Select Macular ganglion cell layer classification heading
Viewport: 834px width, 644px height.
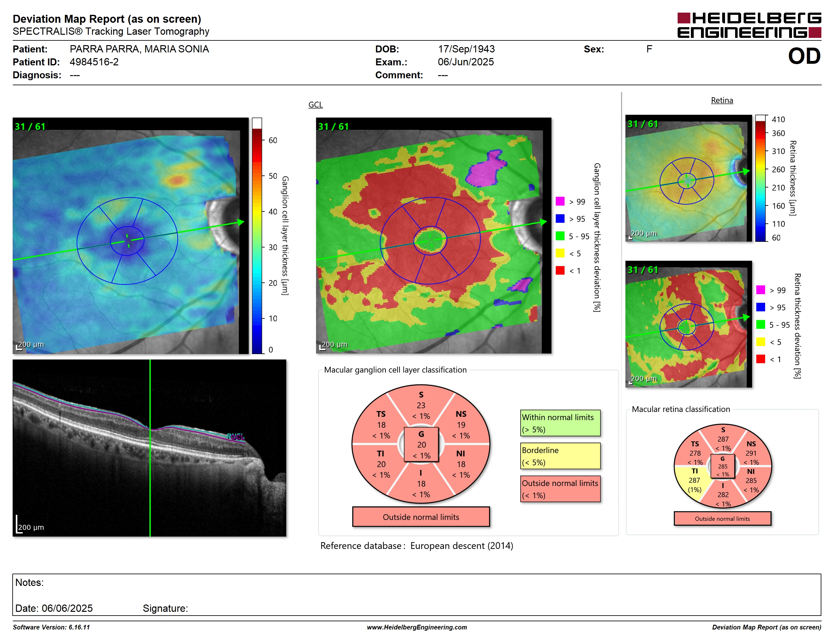[395, 370]
